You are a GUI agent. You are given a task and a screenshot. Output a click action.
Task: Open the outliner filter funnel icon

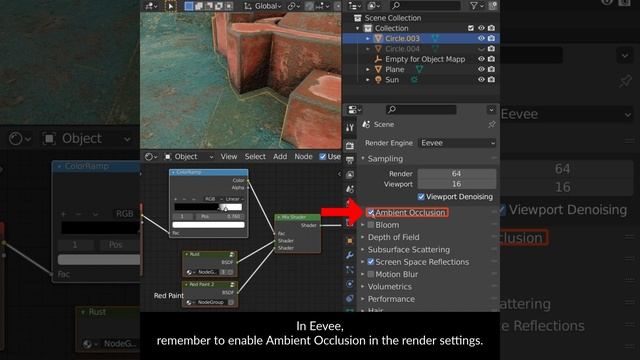coord(473,6)
